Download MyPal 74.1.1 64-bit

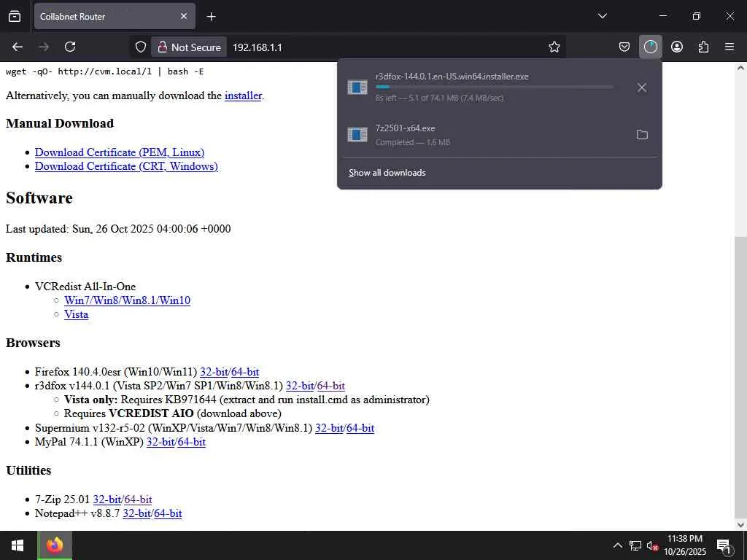coord(192,442)
